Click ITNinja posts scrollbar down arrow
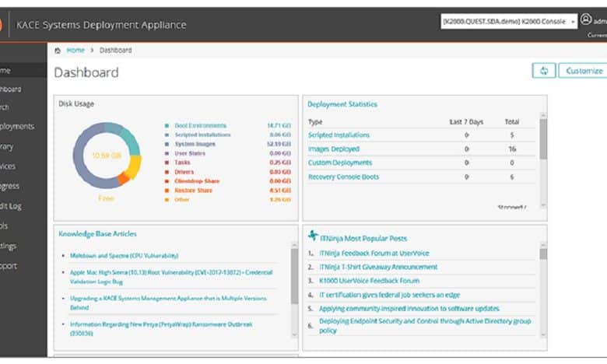Viewport: 607px width, 364px height. [543, 335]
